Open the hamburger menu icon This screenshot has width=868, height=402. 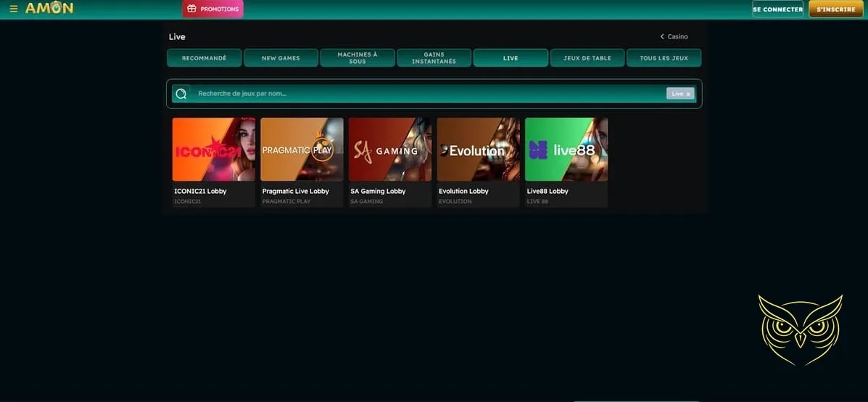(13, 9)
